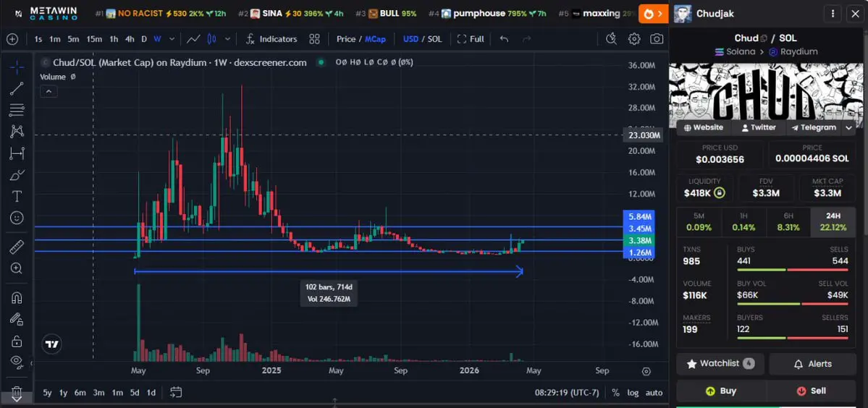Viewport: 868px width, 408px height.
Task: Set interval to 15m
Action: coord(94,39)
